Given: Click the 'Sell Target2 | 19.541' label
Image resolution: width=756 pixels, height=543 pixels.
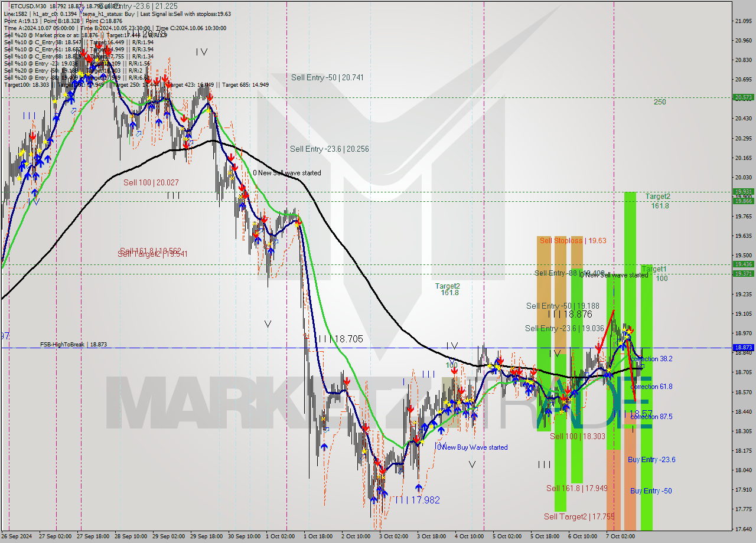Looking at the screenshot, I should tap(152, 254).
